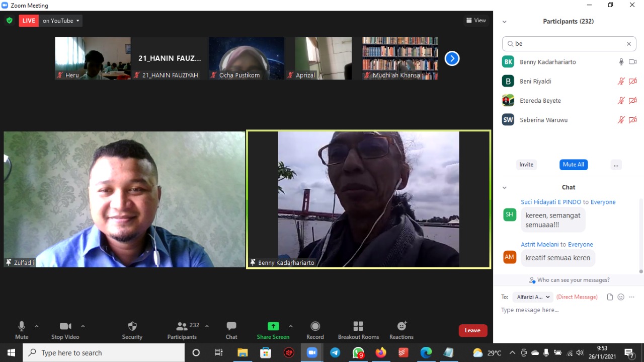Open the Reactions menu
This screenshot has height=362, width=644.
[401, 330]
